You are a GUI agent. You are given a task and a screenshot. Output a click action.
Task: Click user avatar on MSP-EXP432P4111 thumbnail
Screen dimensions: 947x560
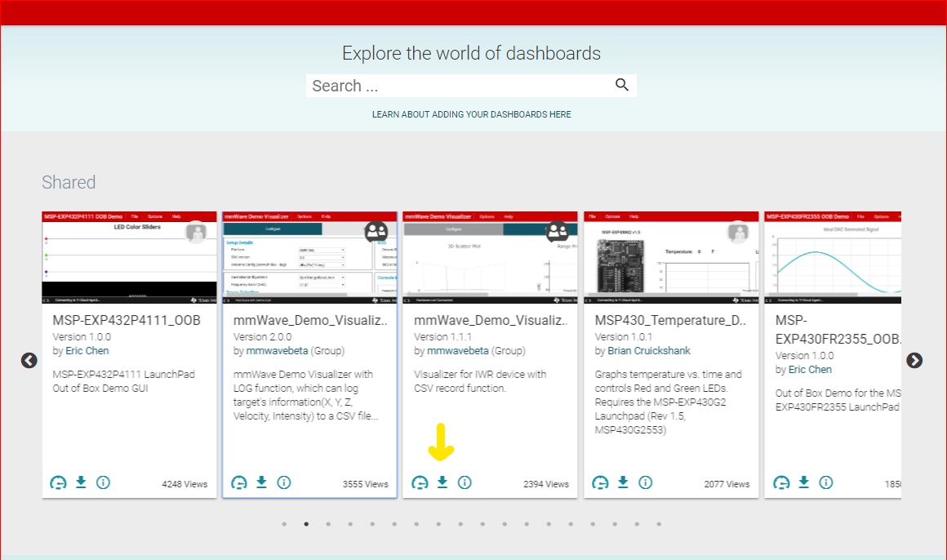pos(196,232)
